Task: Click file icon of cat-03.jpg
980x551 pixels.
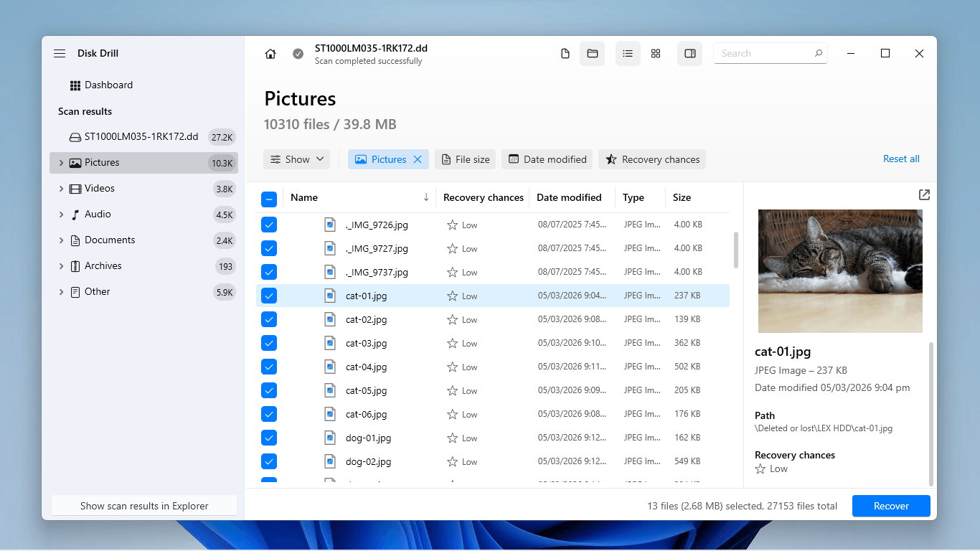Action: 330,343
